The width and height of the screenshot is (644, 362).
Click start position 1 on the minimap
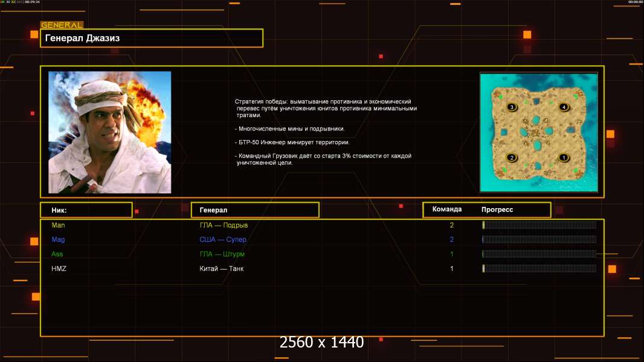[x=564, y=157]
